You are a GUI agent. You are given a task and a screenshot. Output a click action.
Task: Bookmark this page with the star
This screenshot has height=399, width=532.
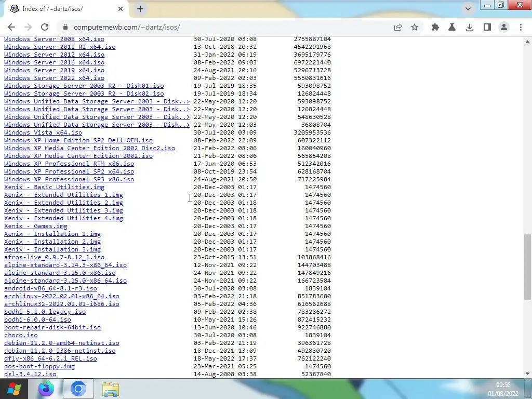[x=415, y=27]
